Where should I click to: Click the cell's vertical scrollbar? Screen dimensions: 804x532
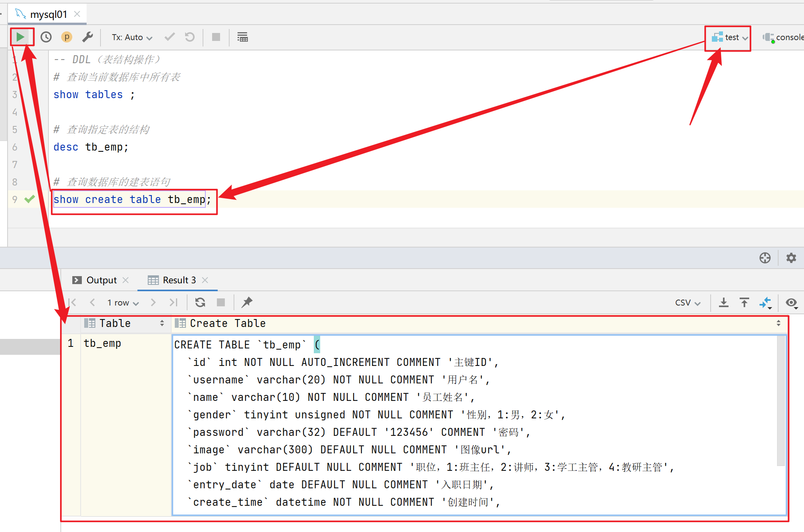[x=781, y=401]
